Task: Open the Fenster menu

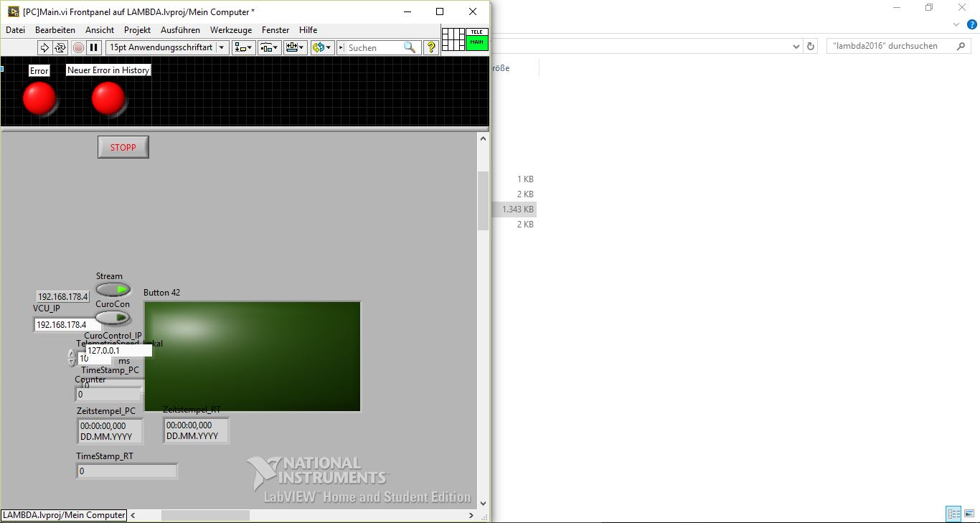Action: click(275, 30)
